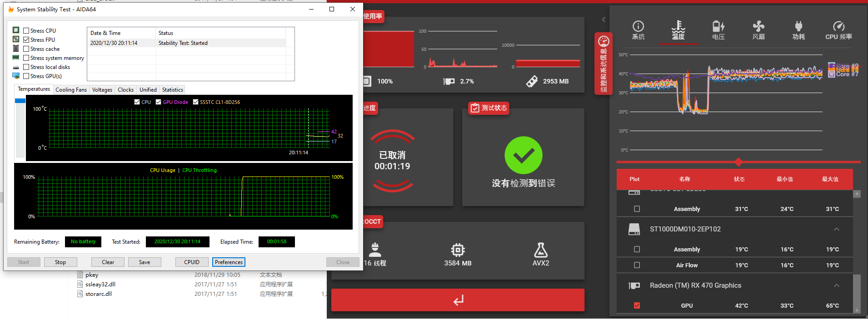Open the 系统 system info tab icon
Image resolution: width=868 pixels, height=319 pixels.
coord(638,26)
